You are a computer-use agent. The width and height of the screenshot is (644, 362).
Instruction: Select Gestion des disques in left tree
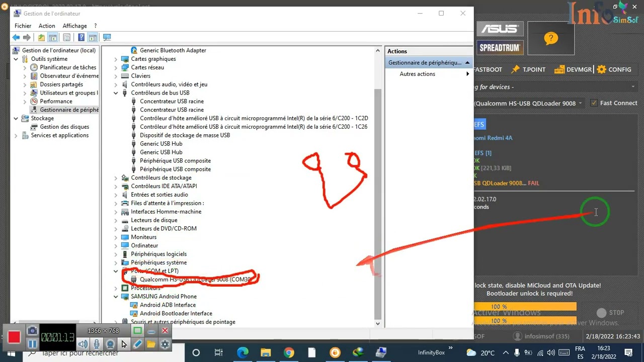point(64,127)
